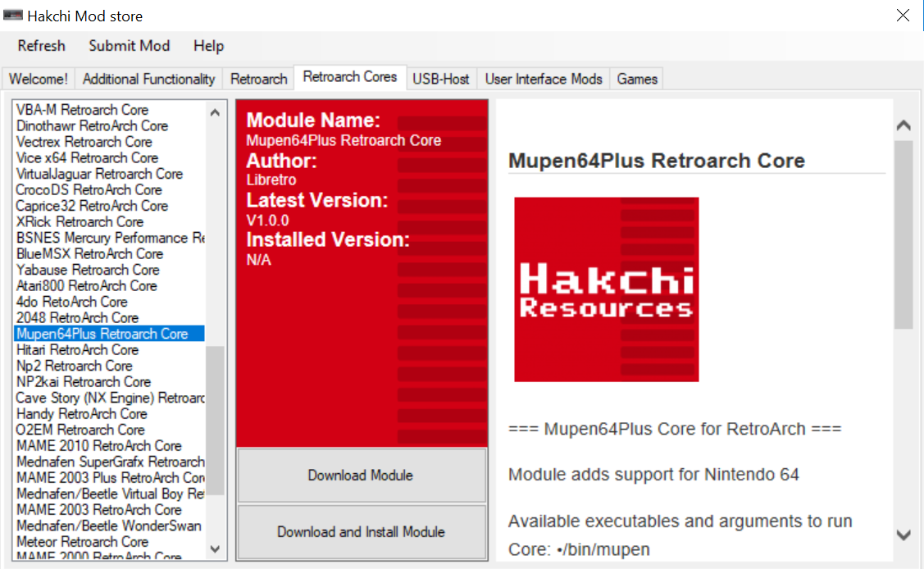Click the module list scrollbar thumb

tap(216, 421)
